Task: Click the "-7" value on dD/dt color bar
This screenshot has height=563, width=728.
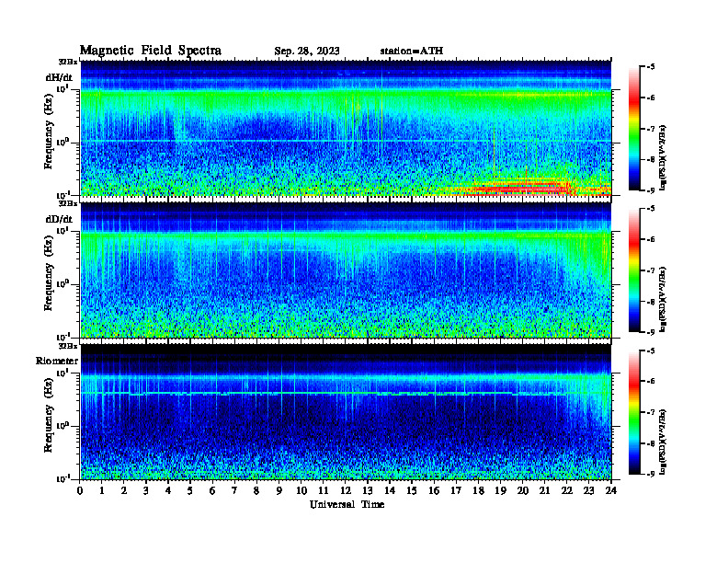Action: click(x=651, y=270)
